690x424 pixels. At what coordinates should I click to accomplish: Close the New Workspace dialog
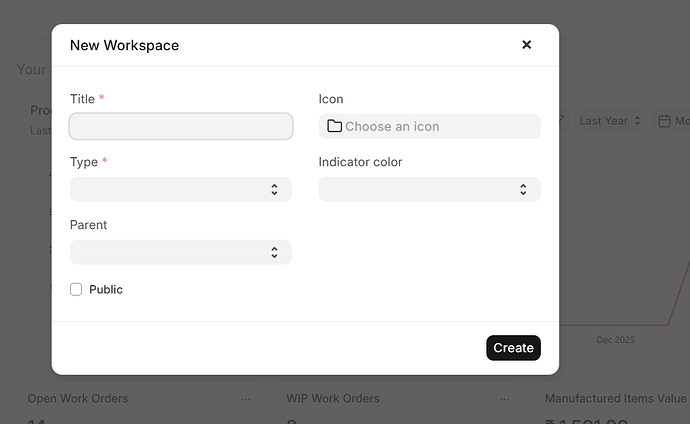pyautogui.click(x=527, y=45)
